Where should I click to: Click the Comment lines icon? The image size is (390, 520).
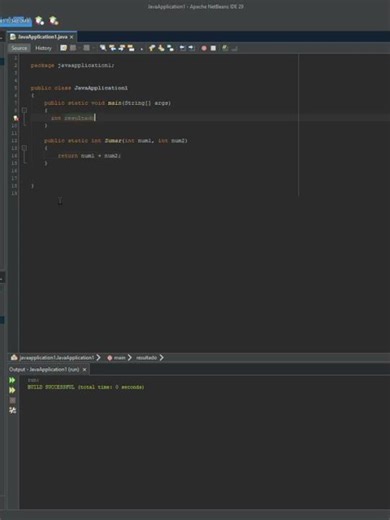point(225,48)
